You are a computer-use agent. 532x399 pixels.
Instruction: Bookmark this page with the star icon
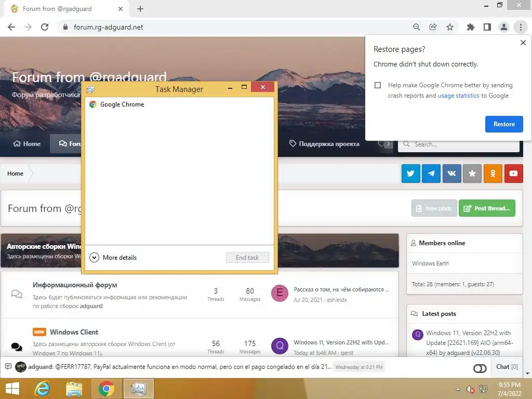450,27
